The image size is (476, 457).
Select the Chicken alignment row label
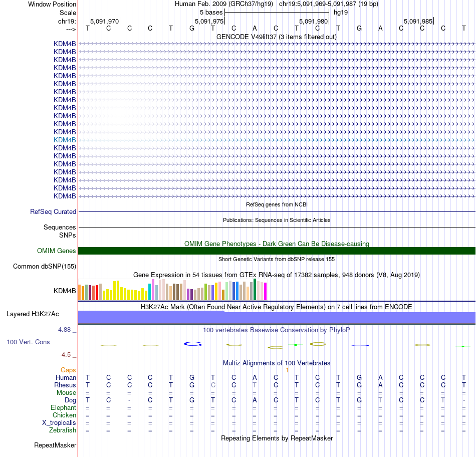pos(64,415)
